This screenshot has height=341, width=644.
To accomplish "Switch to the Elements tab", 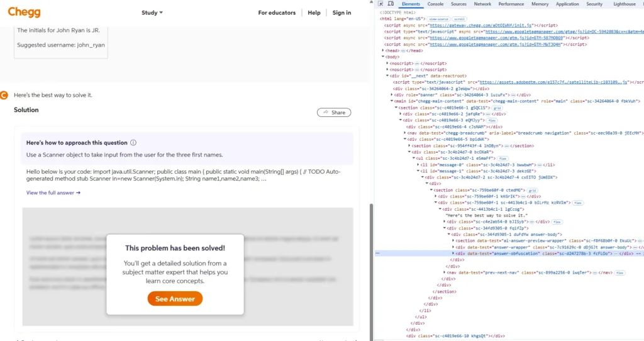I will point(411,4).
